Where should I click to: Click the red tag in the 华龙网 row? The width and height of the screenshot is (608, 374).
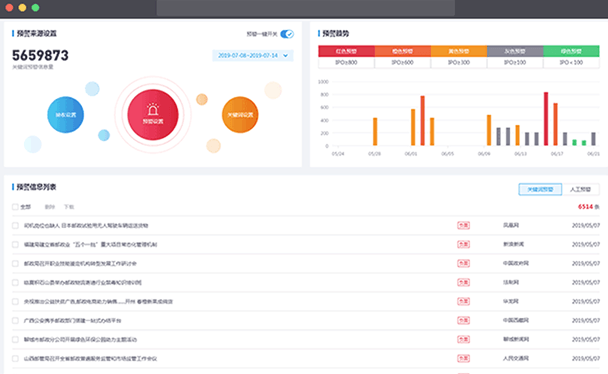tap(463, 301)
